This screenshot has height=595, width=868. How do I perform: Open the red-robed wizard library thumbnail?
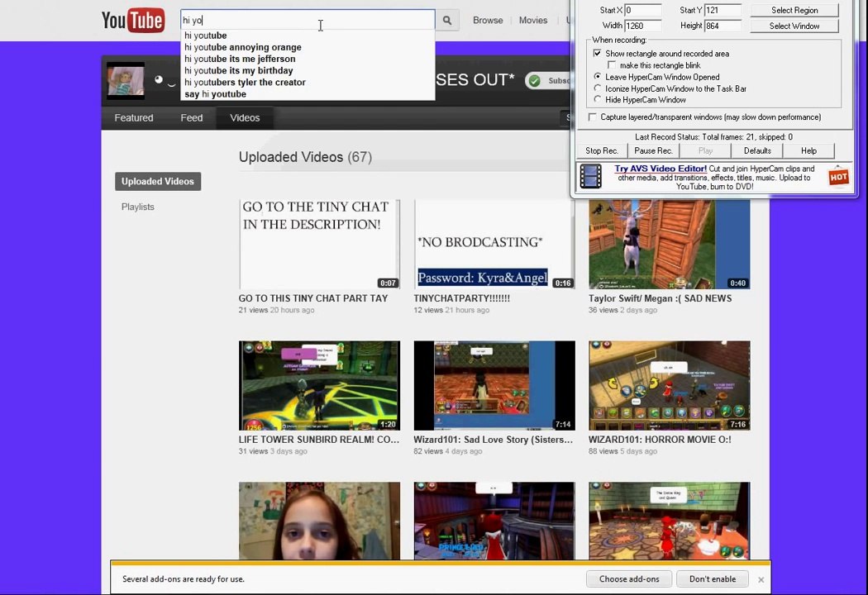click(494, 521)
